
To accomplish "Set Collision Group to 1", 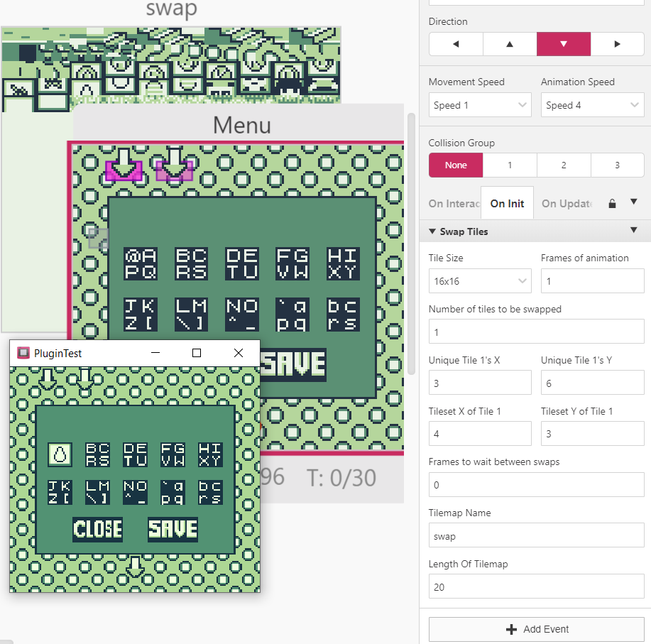I will point(509,165).
